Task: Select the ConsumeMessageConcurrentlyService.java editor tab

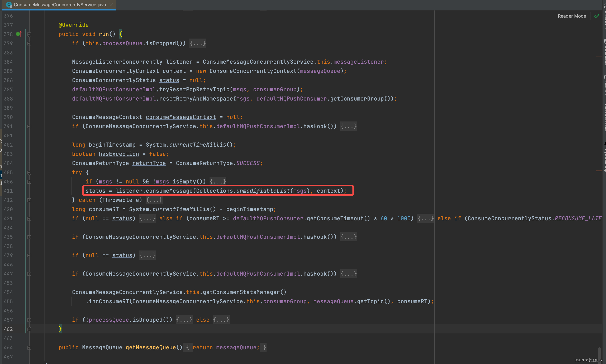Action: tap(59, 5)
